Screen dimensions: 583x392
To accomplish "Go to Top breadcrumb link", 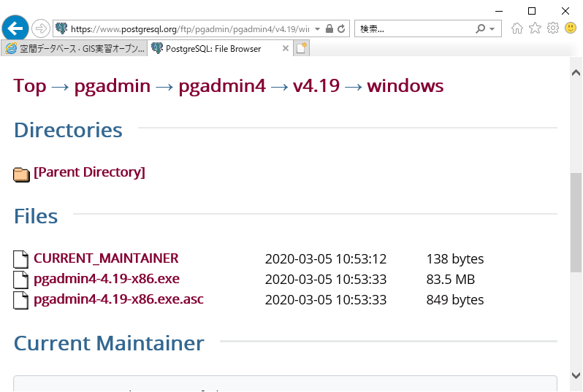I will tap(30, 86).
